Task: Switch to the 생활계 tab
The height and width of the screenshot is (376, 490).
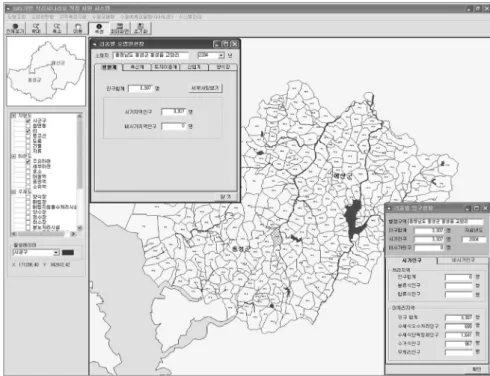Action: [x=109, y=67]
